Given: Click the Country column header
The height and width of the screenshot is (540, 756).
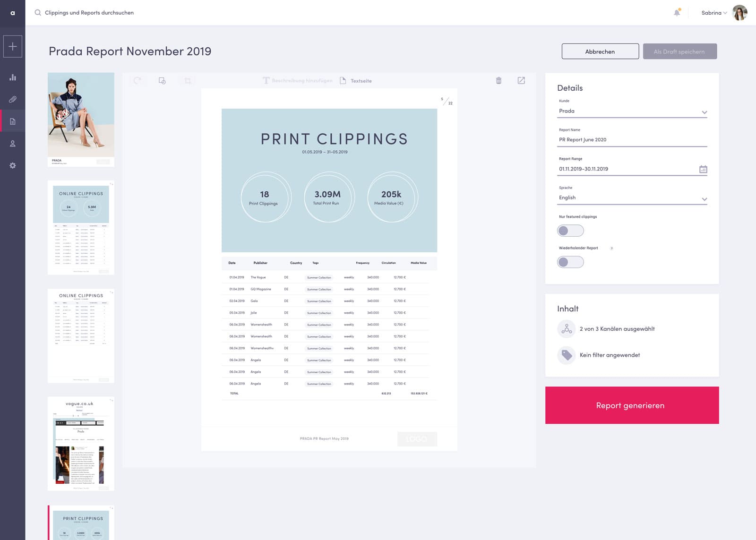Looking at the screenshot, I should (296, 263).
